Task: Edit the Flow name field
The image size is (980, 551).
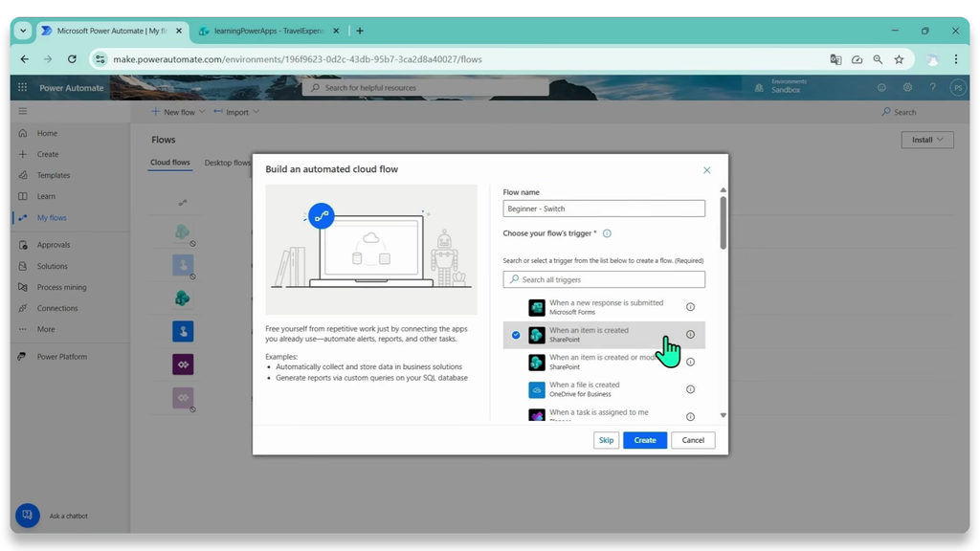Action: (604, 209)
